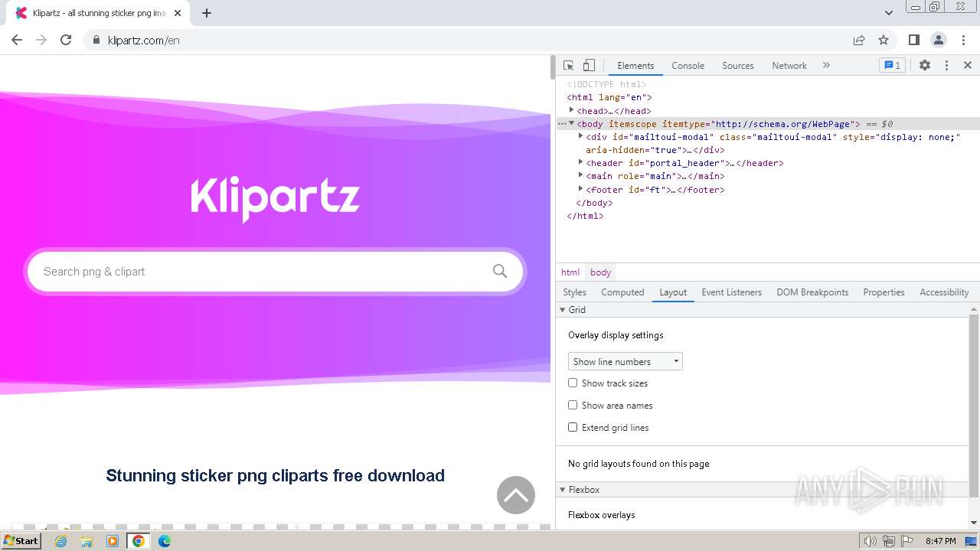The height and width of the screenshot is (551, 980).
Task: Expand the head element node
Action: 571,110
